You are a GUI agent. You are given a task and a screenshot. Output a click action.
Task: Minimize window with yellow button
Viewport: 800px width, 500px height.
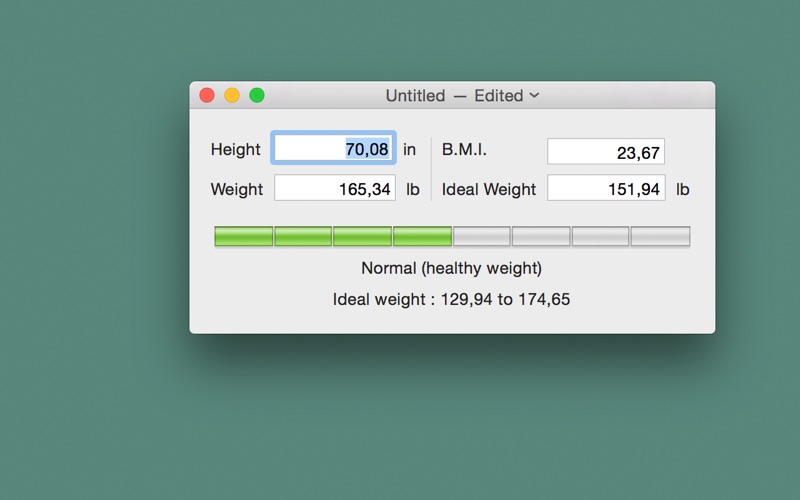232,95
